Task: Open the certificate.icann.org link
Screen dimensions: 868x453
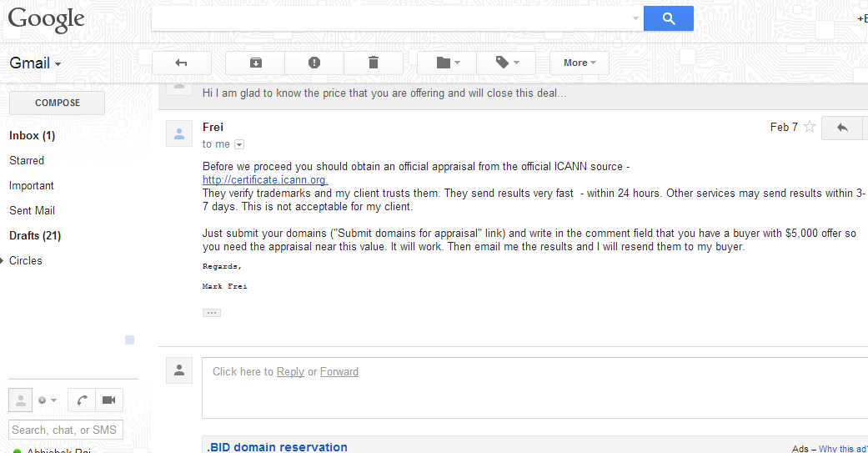Action: 265,179
